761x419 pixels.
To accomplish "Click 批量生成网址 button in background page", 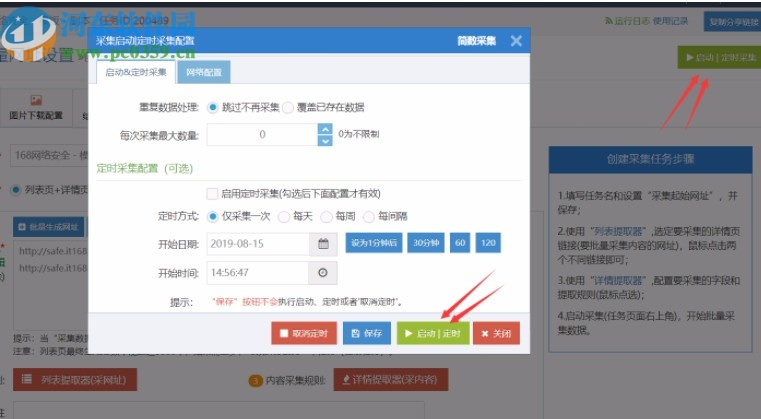I will pyautogui.click(x=49, y=227).
